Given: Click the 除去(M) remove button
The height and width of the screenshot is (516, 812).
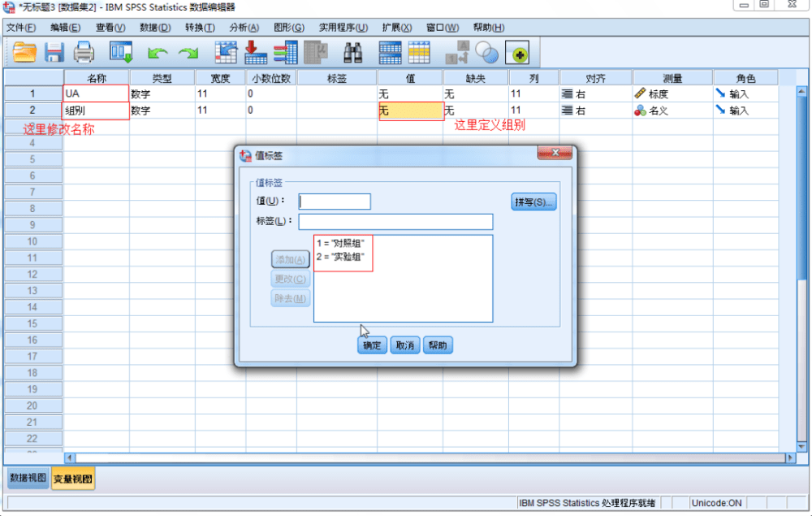Looking at the screenshot, I should (x=291, y=298).
